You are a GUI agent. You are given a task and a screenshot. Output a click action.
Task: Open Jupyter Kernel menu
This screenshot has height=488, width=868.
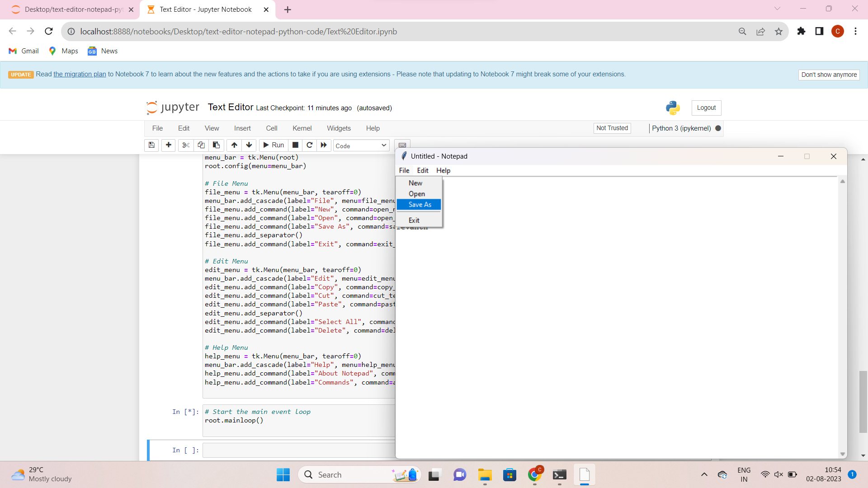[302, 128]
